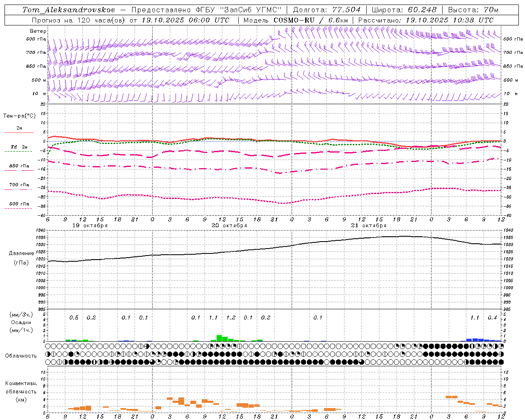This screenshot has width=525, height=420.
Task: Click the 2м red temperature legend line
Action: click(19, 132)
